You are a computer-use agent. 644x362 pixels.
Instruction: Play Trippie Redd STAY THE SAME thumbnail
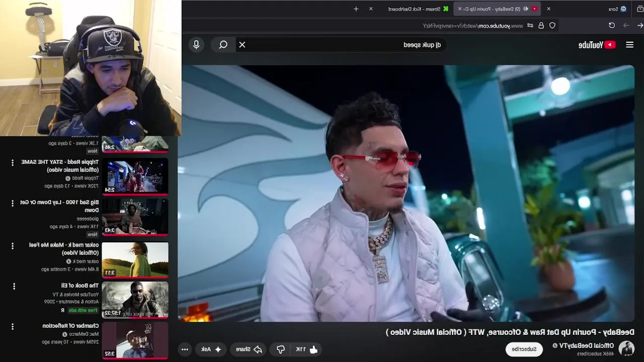pos(135,176)
